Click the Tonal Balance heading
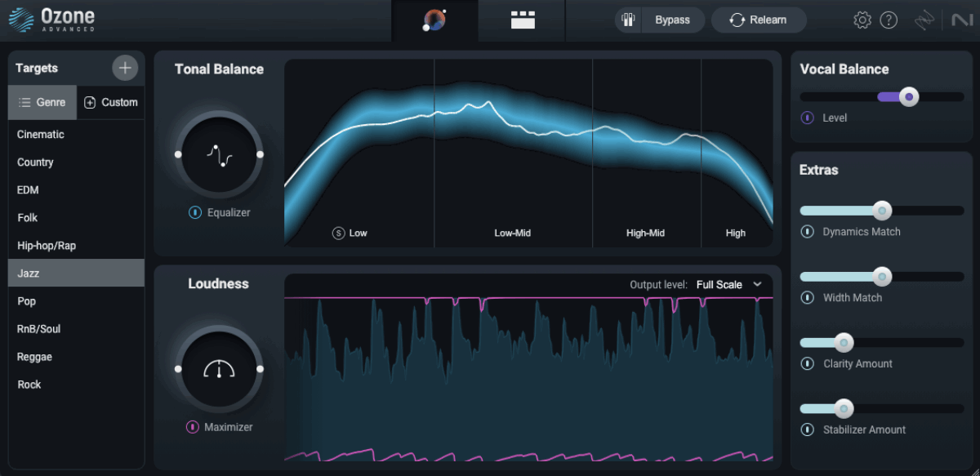 (219, 69)
